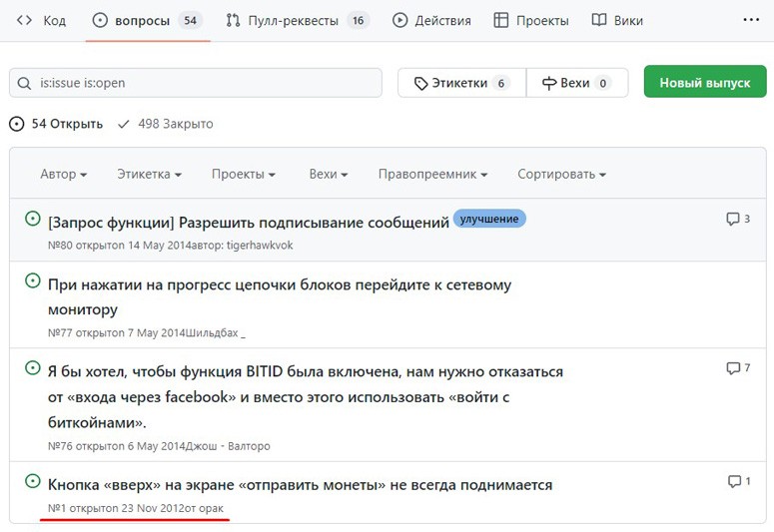Expand the Проекты filter dropdown
This screenshot has width=774, height=532.
pyautogui.click(x=244, y=175)
